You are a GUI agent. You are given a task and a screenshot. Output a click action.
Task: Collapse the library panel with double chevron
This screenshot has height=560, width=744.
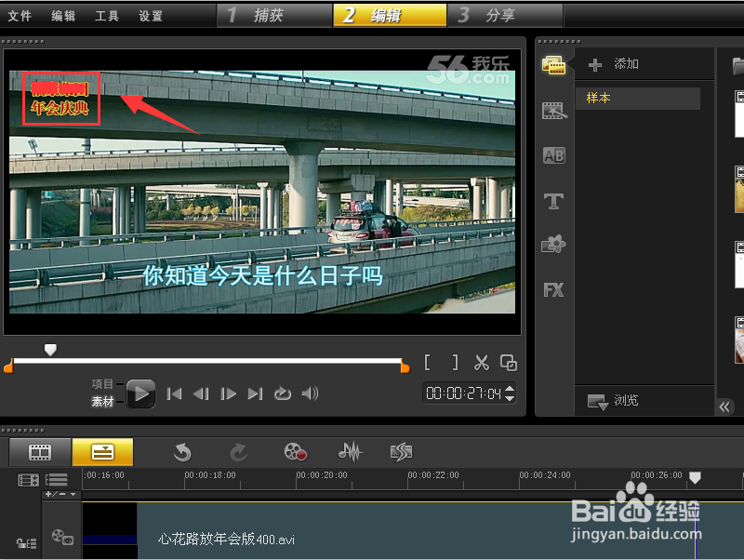724,407
